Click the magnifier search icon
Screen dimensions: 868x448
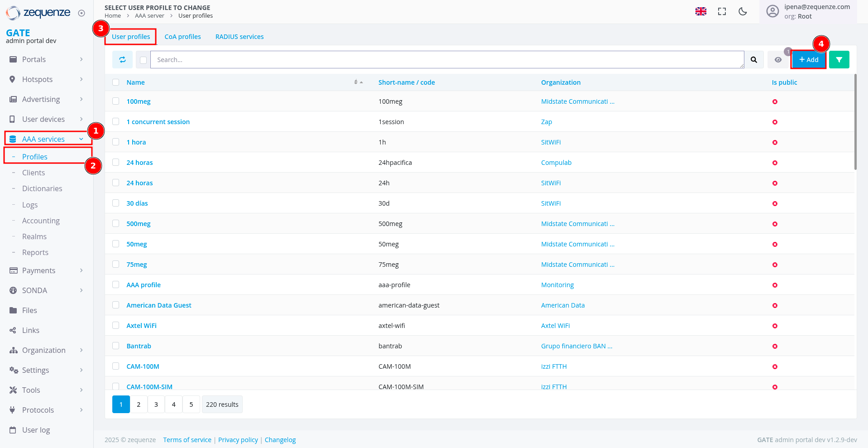754,60
